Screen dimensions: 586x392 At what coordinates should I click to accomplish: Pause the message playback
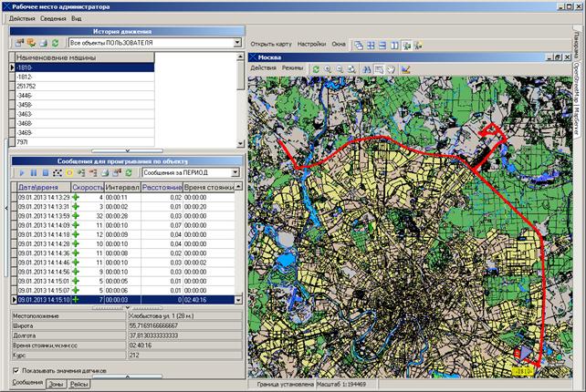pyautogui.click(x=34, y=173)
